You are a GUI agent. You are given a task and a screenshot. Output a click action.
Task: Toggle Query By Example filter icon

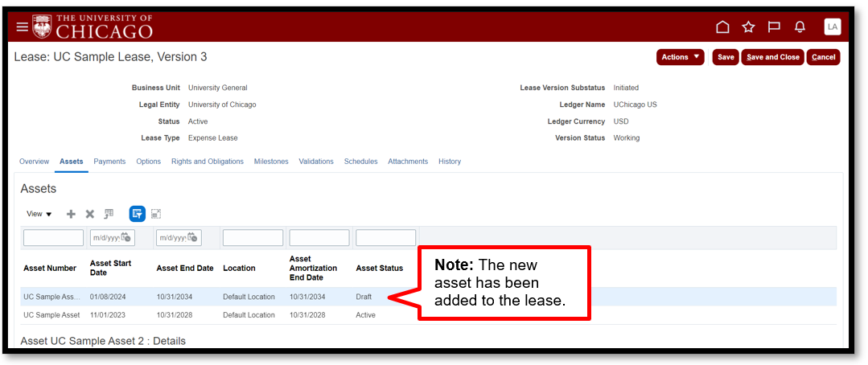click(x=138, y=214)
